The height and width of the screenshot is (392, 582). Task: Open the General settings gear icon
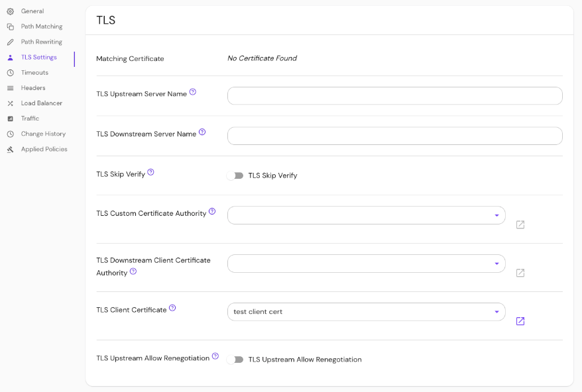10,11
